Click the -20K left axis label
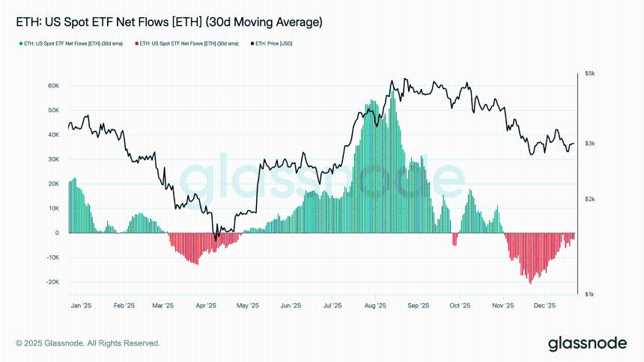Viewport: 644px width, 362px height. click(x=51, y=282)
